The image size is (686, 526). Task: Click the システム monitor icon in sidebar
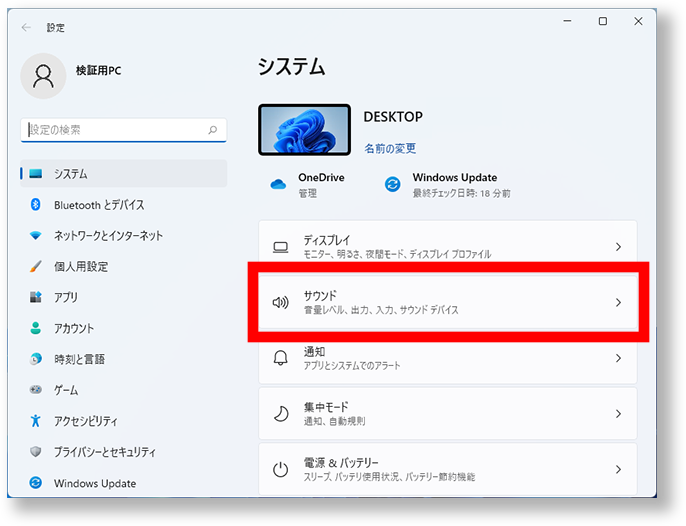coord(35,174)
